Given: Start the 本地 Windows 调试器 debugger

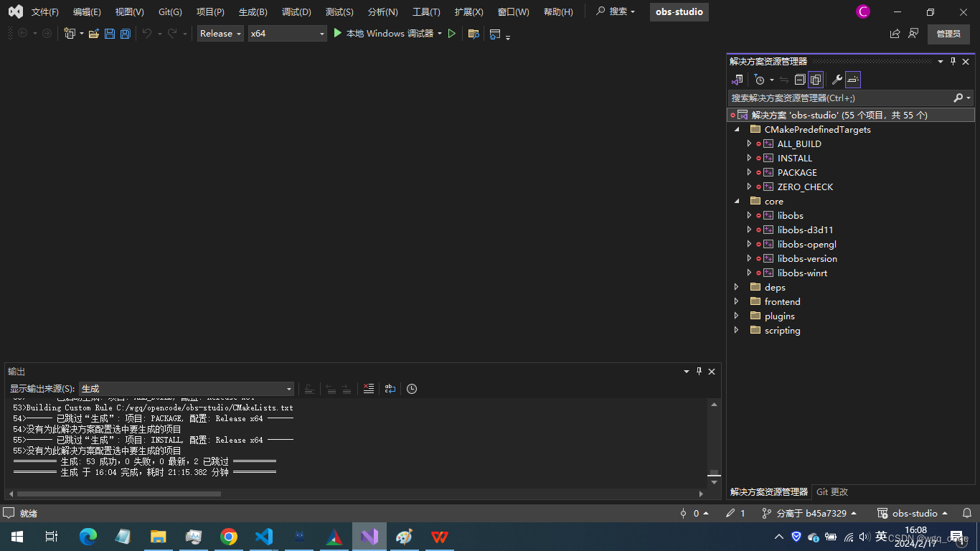Looking at the screenshot, I should [384, 34].
